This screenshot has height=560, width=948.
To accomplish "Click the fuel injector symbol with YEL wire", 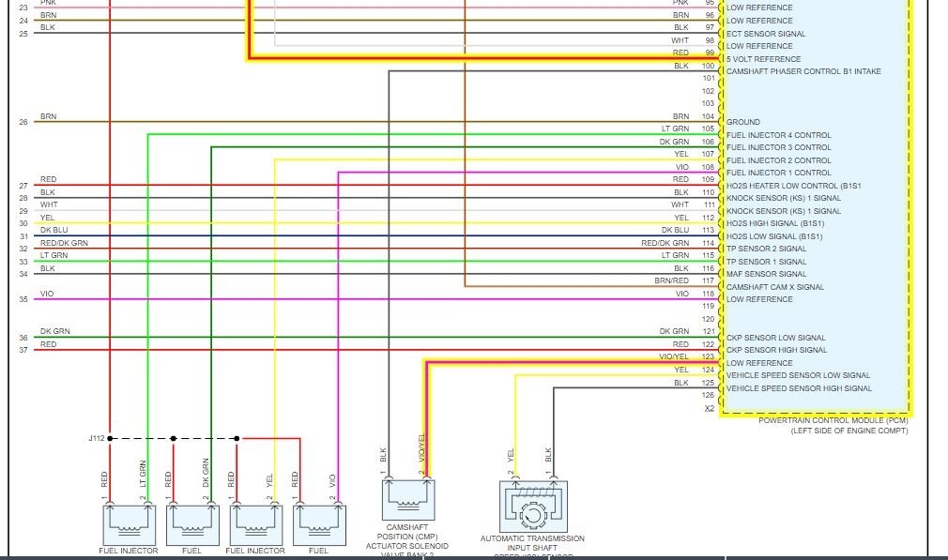I will pos(255,525).
